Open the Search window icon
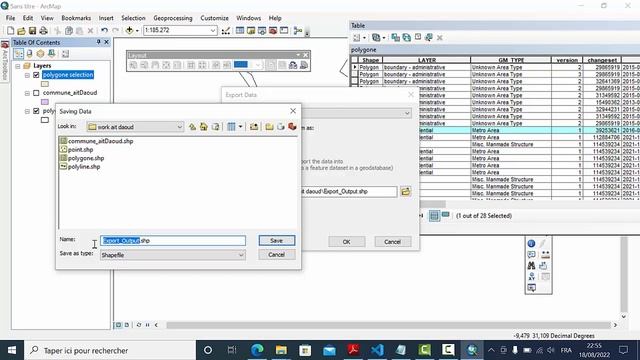The width and height of the screenshot is (640, 360). (262, 31)
